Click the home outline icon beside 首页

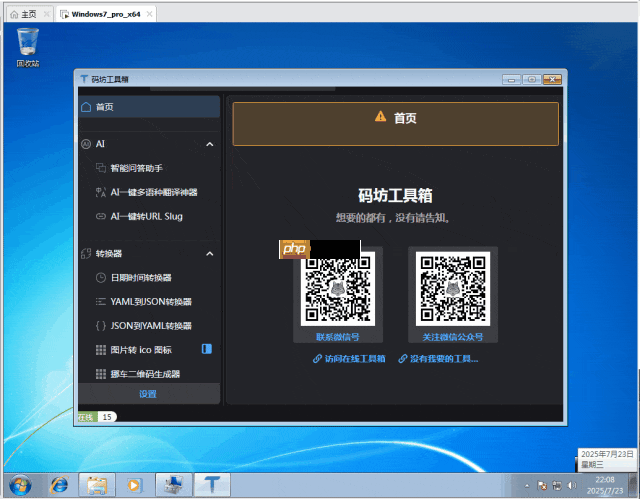coord(86,107)
